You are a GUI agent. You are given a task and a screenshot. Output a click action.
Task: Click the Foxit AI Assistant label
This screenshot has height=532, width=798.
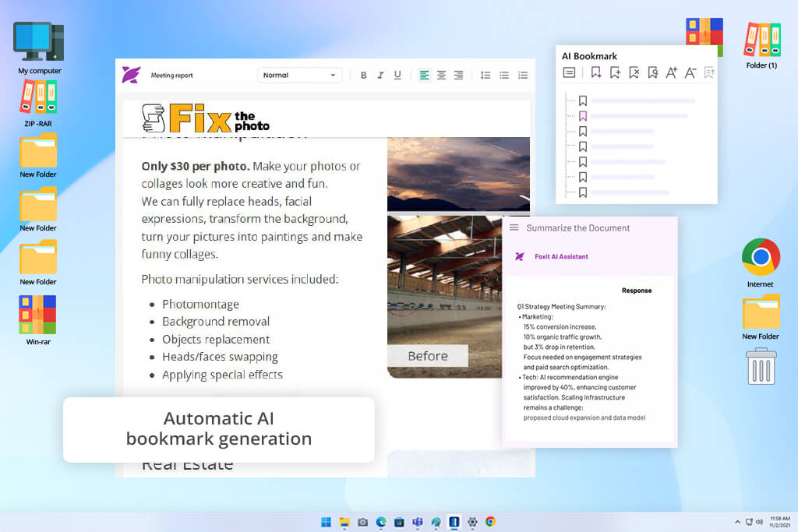(561, 257)
